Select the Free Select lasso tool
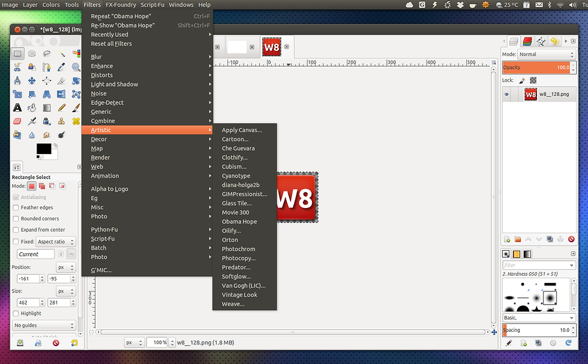This screenshot has width=588, height=364. tap(47, 53)
